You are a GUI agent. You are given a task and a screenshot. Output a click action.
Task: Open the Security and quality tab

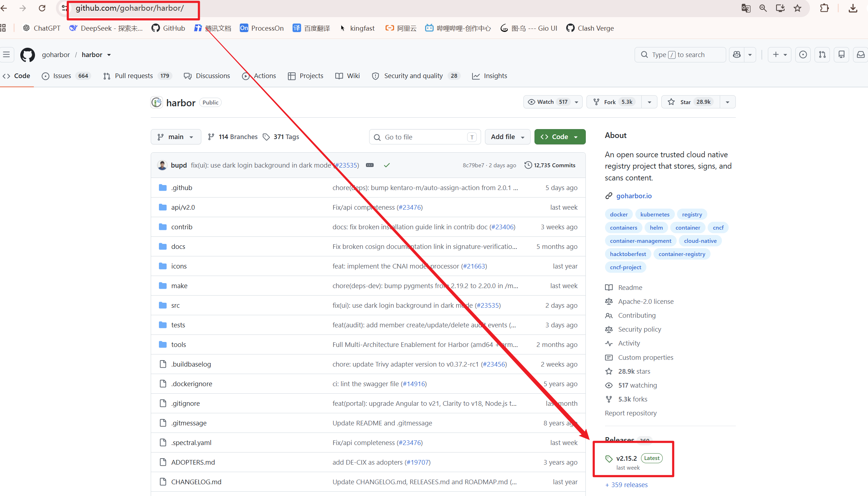click(x=416, y=76)
